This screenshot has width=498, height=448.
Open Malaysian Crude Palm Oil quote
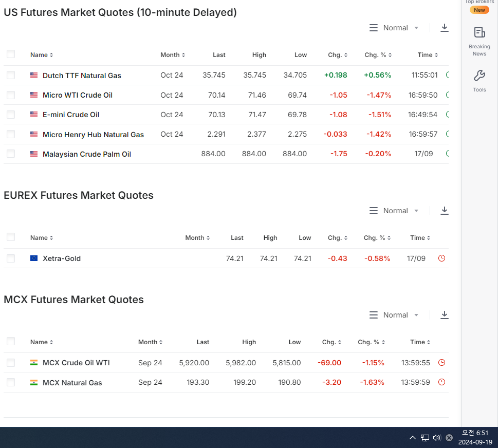(x=87, y=154)
